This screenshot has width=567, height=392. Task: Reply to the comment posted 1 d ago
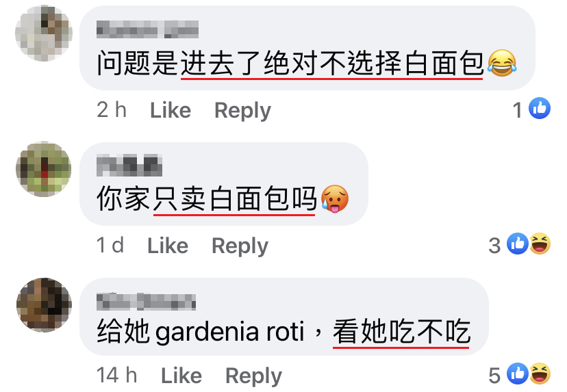pyautogui.click(x=240, y=246)
